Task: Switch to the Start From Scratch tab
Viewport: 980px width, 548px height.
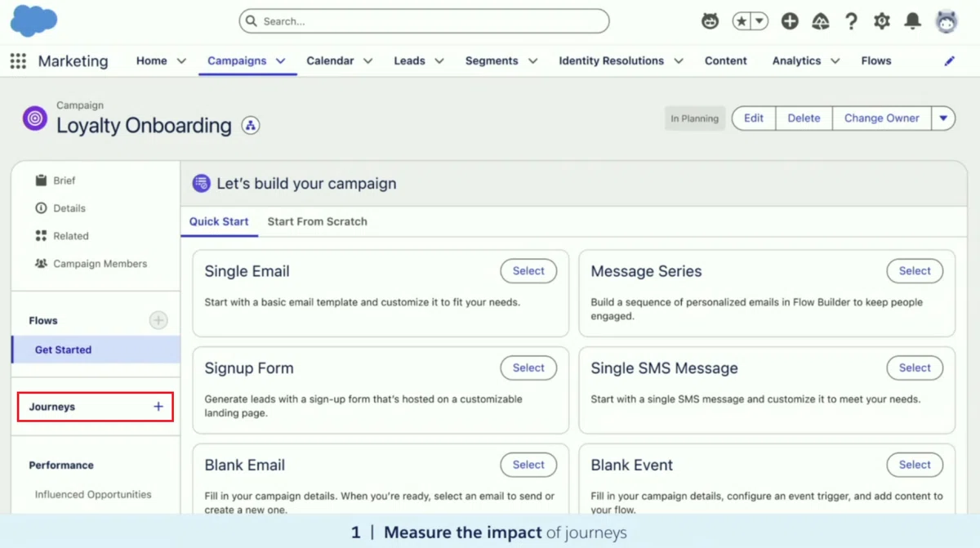Action: tap(317, 221)
